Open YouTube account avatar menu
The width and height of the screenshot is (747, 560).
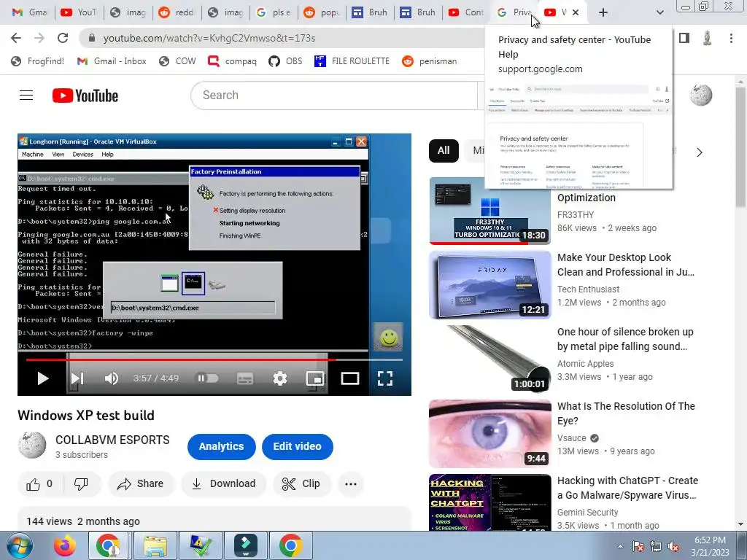click(701, 96)
